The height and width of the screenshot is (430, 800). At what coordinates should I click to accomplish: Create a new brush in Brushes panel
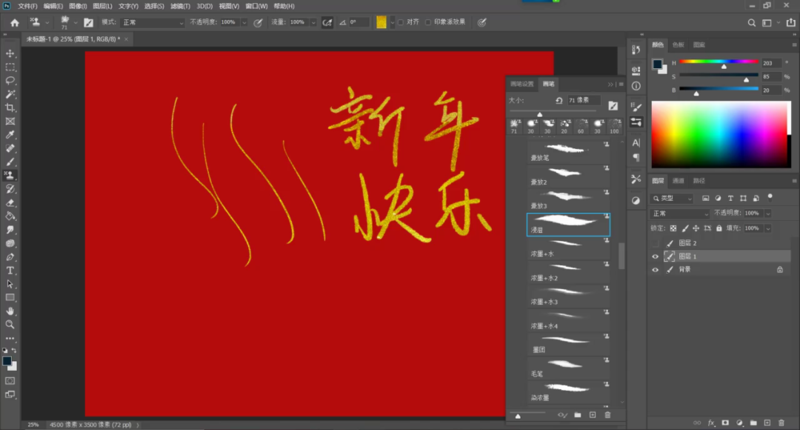(592, 415)
